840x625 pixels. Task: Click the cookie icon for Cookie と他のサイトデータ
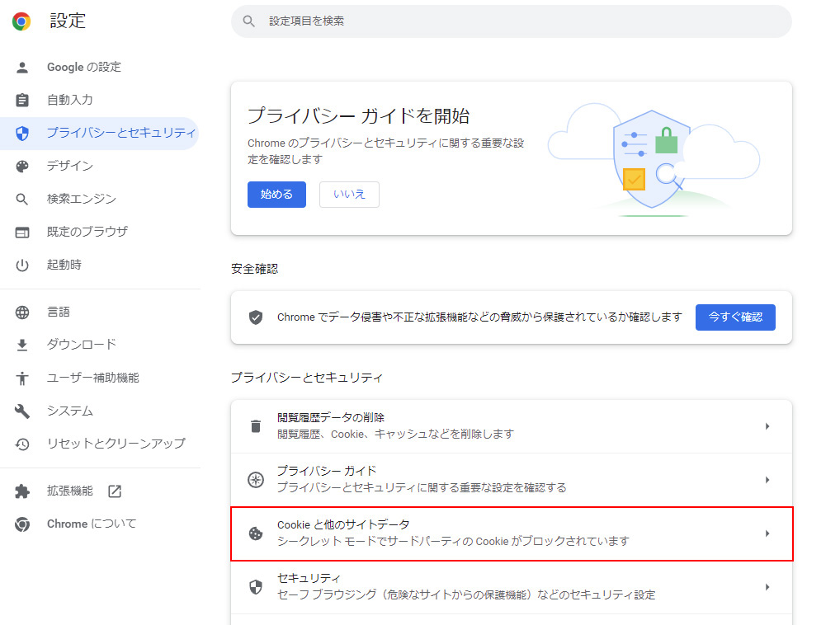coord(256,533)
